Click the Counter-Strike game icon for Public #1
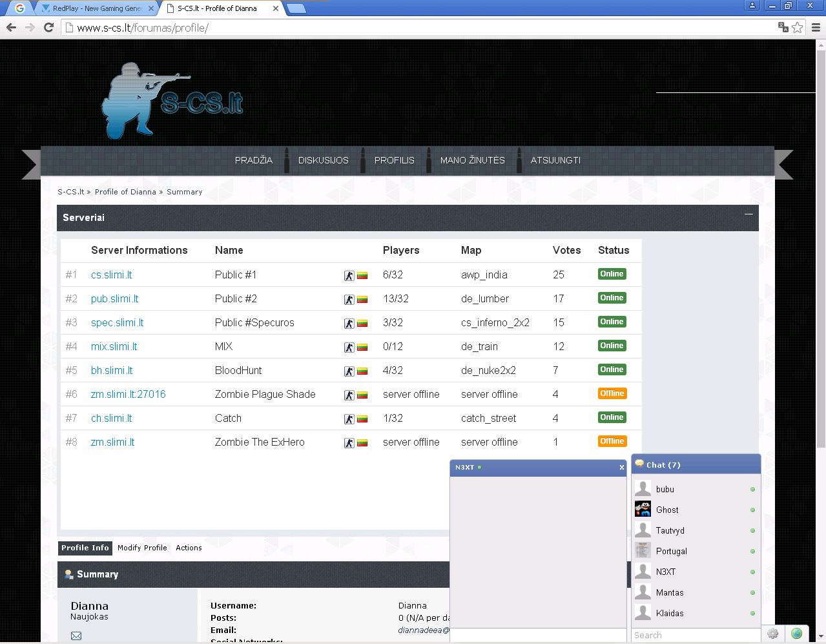 (349, 276)
